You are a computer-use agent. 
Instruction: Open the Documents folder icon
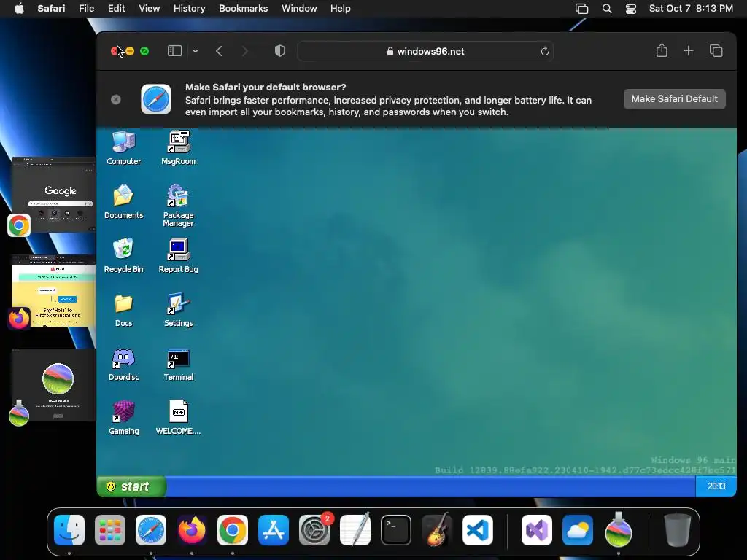coord(123,201)
